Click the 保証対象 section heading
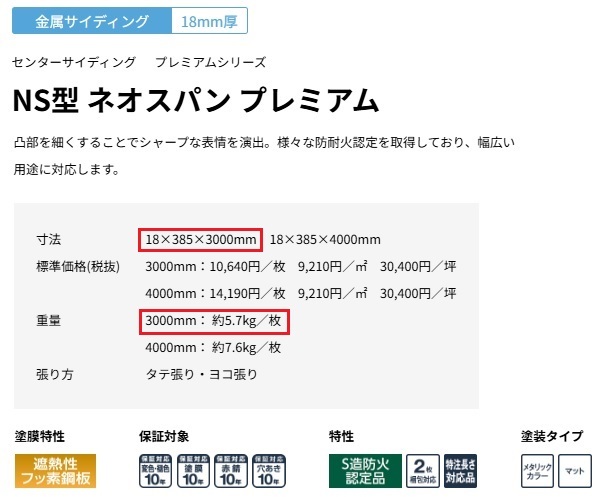The image size is (604, 497). tap(164, 437)
